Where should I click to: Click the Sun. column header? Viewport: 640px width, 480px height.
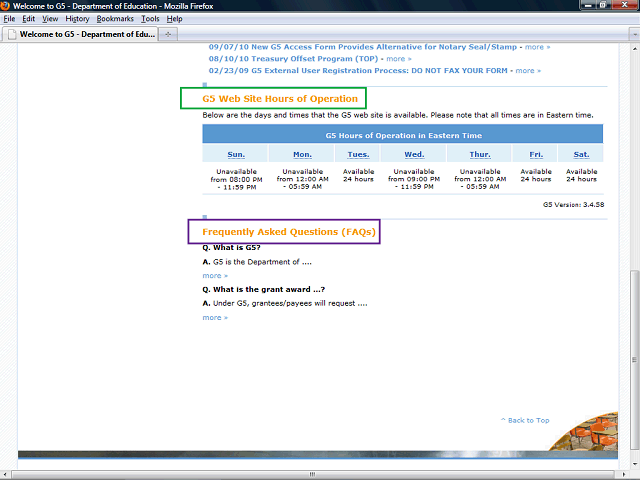236,154
